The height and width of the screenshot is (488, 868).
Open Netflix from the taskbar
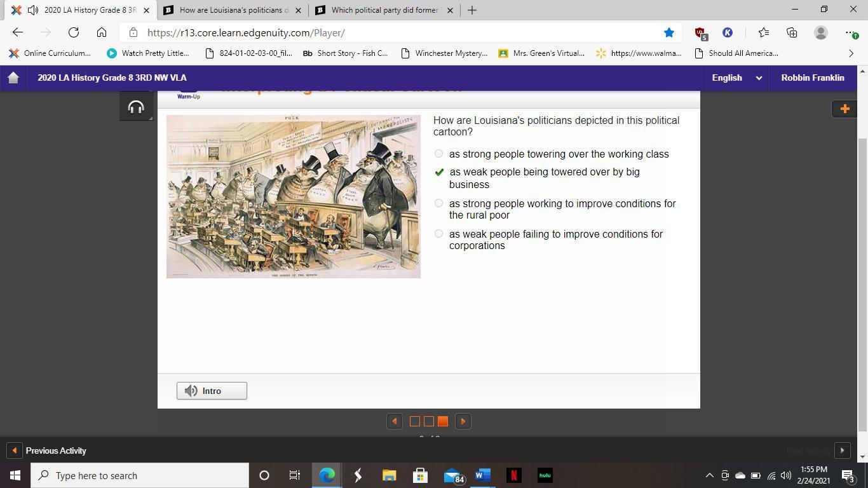point(513,475)
